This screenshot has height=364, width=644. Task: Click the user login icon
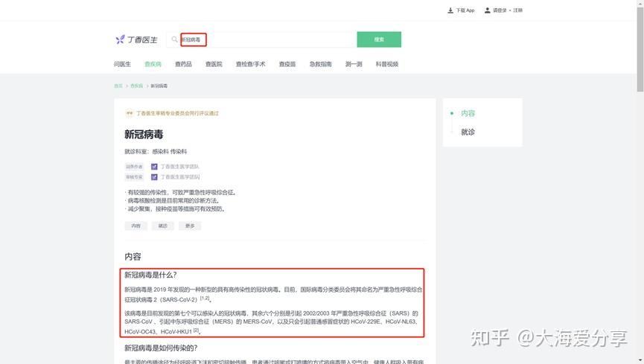click(487, 10)
